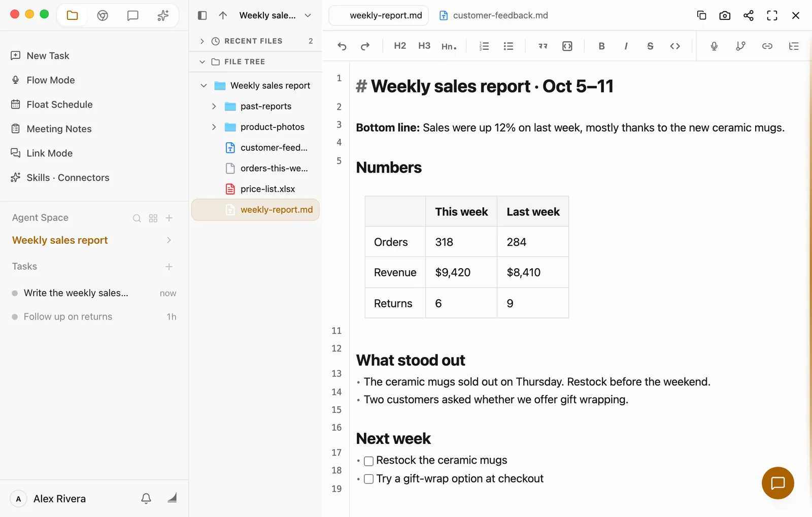The width and height of the screenshot is (812, 517).
Task: Toggle bold formatting
Action: coord(601,46)
